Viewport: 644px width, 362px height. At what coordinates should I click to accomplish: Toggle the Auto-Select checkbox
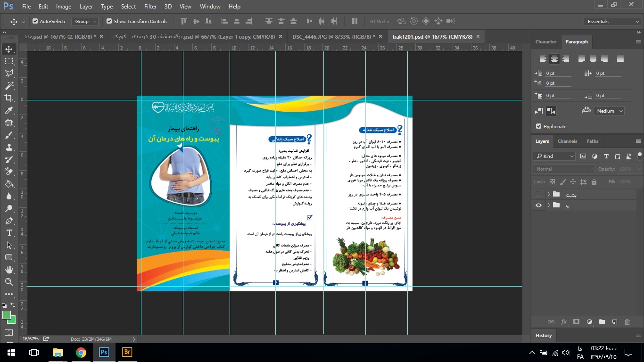pos(35,21)
